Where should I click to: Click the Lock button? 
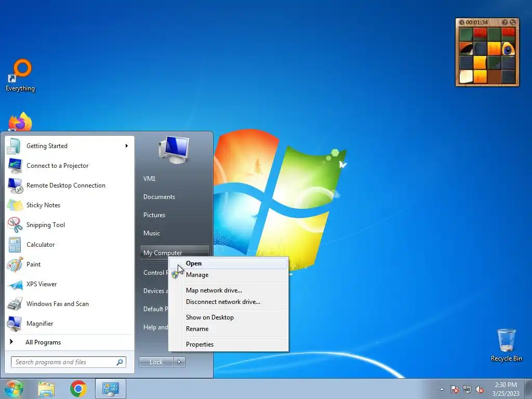click(x=156, y=362)
